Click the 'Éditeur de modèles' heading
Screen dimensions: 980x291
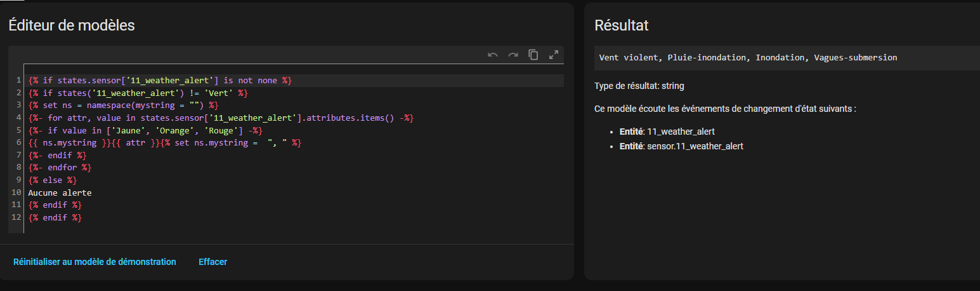click(72, 25)
